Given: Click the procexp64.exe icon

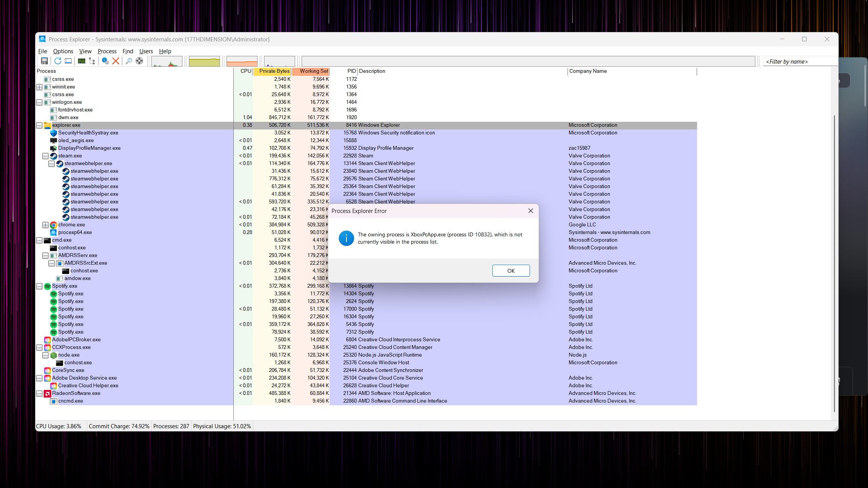Looking at the screenshot, I should tap(54, 233).
